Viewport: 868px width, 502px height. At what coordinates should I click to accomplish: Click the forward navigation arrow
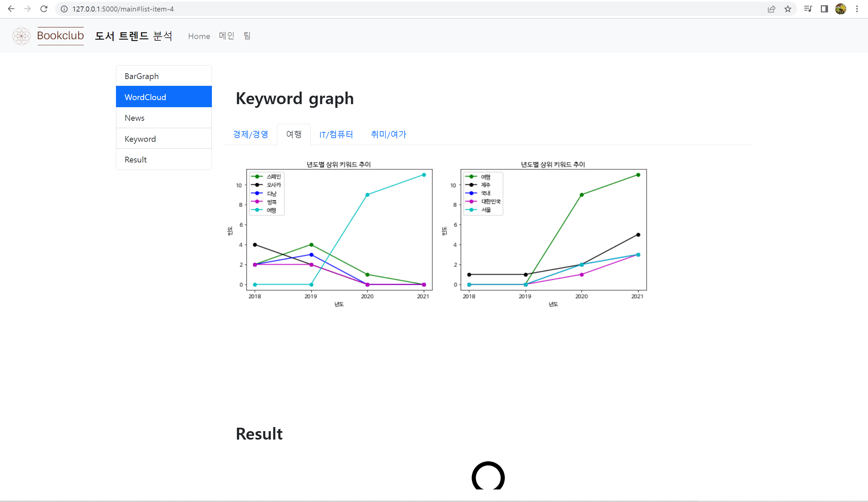click(x=27, y=9)
